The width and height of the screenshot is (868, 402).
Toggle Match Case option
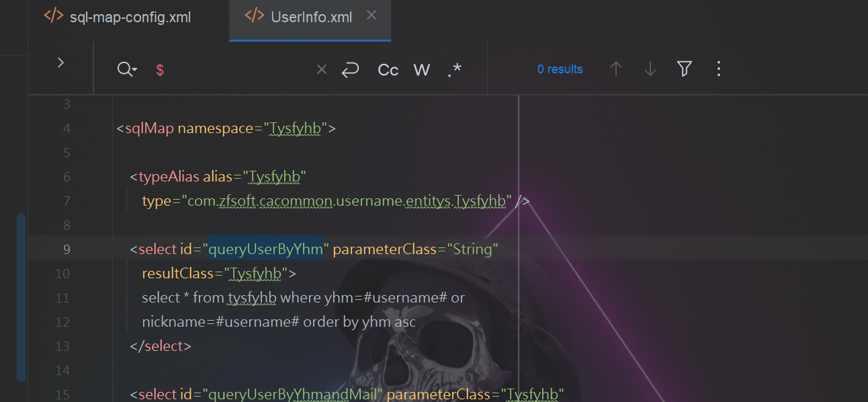coord(388,69)
